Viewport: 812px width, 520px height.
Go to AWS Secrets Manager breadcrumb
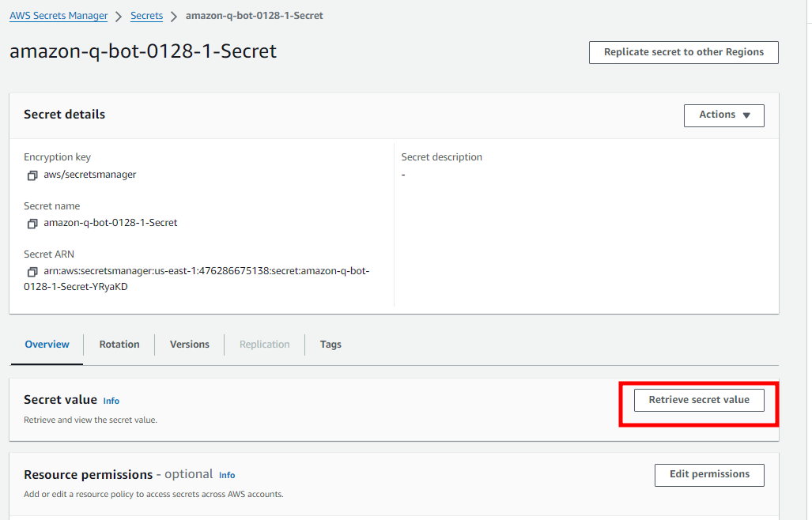click(59, 16)
